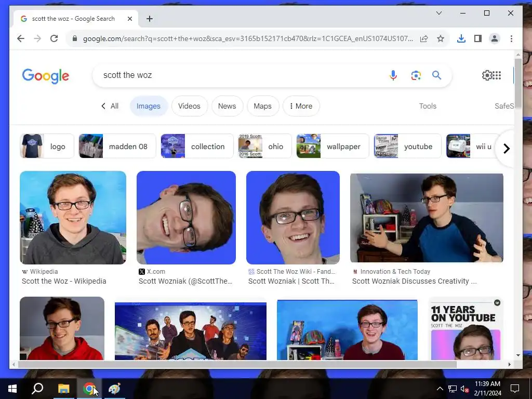Bookmark this page with the star icon
532x399 pixels.
click(441, 38)
